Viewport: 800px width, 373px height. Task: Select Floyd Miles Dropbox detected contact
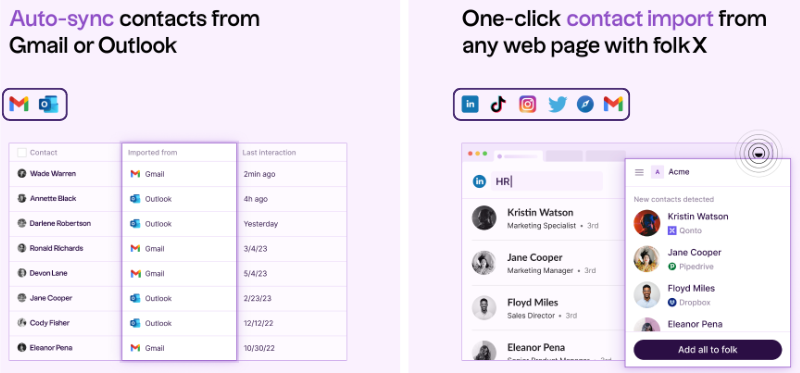707,295
